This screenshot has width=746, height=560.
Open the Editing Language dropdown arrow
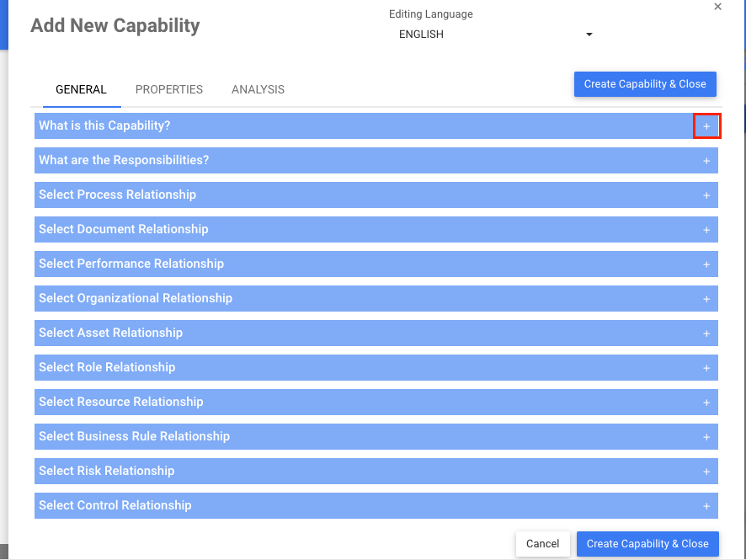(589, 35)
